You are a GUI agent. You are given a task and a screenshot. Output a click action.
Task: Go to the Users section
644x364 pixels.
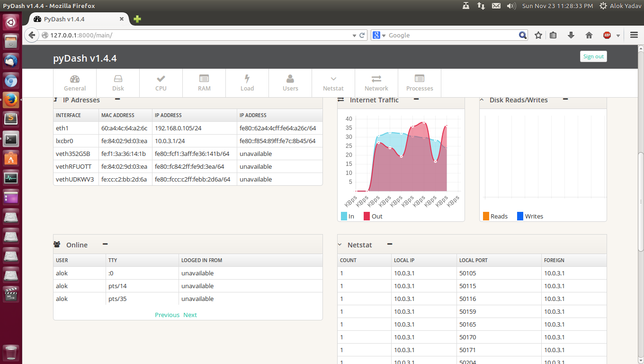[290, 83]
